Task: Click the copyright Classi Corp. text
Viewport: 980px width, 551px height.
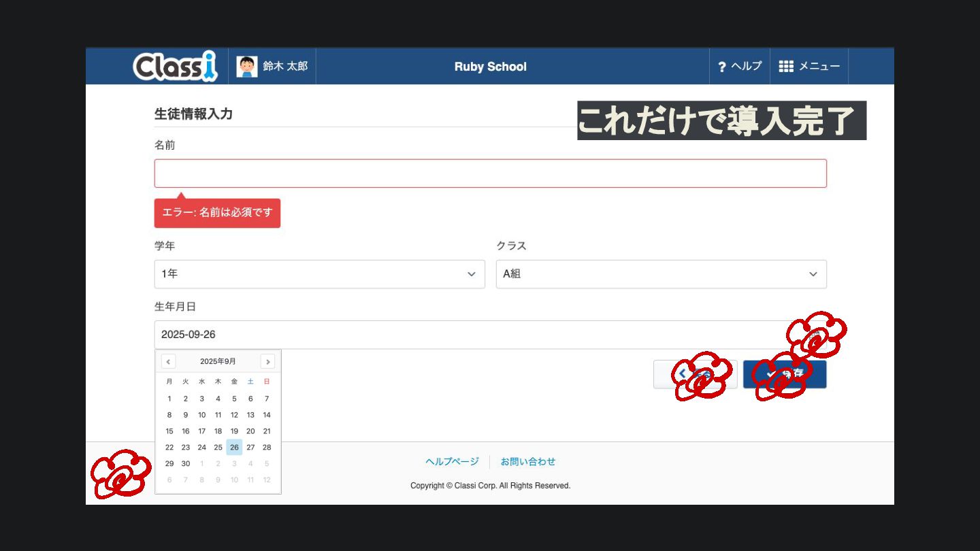Action: tap(490, 486)
